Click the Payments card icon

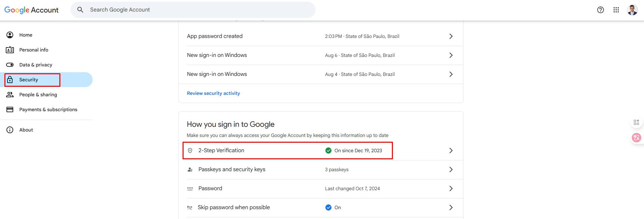click(10, 109)
